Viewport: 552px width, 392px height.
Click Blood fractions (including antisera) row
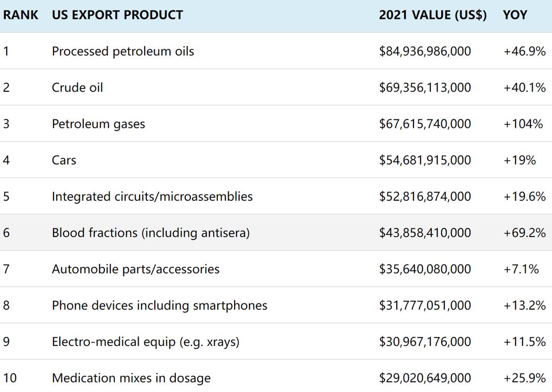[x=151, y=233]
